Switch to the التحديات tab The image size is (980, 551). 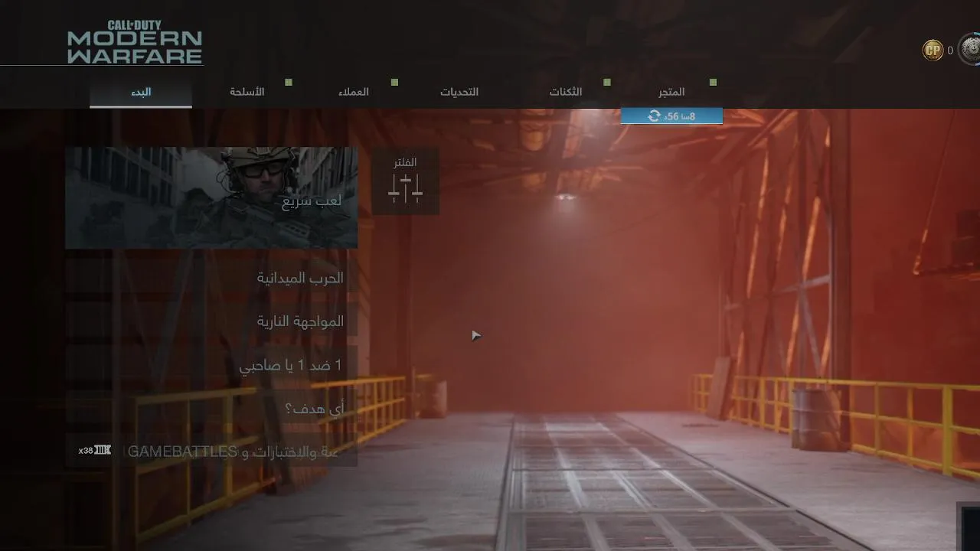(459, 92)
